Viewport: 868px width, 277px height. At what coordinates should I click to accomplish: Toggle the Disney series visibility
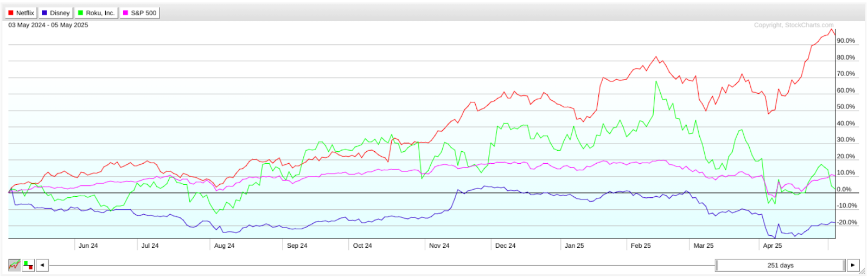point(55,12)
